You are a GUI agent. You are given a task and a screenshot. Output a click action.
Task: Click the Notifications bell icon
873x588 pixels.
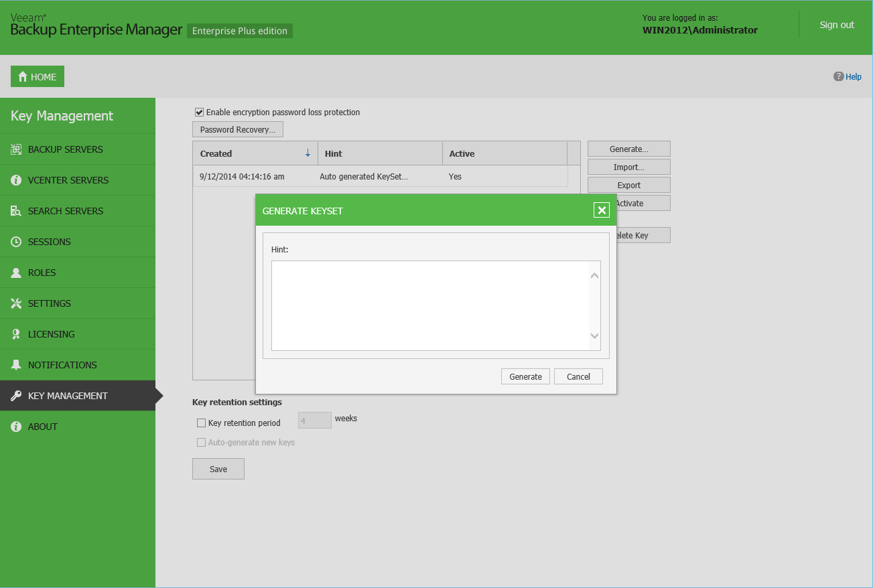point(16,365)
